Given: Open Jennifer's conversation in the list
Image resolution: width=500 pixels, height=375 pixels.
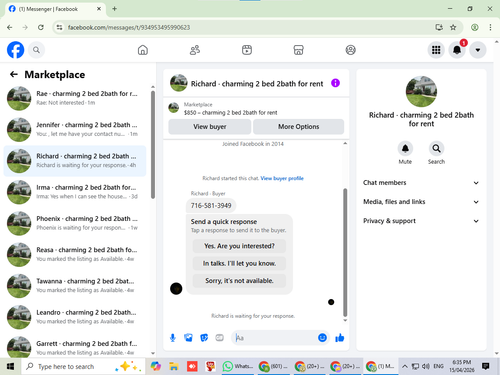Looking at the screenshot, I should tap(75, 129).
